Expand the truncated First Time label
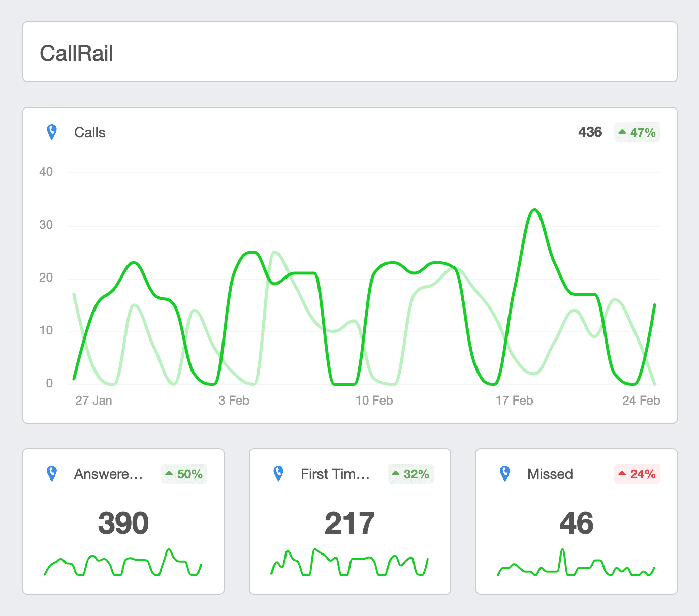 (335, 474)
